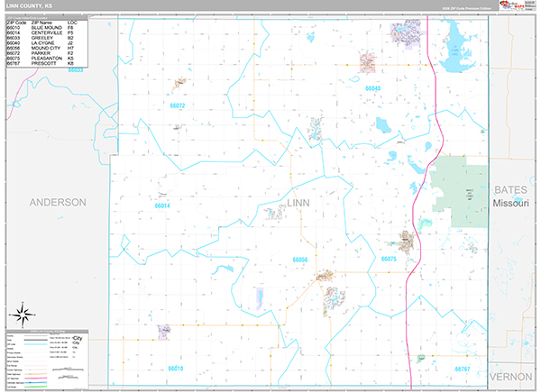The height and width of the screenshot is (392, 541).
Task: Click the LINN COUNTY, KS title
Action: pyautogui.click(x=31, y=5)
